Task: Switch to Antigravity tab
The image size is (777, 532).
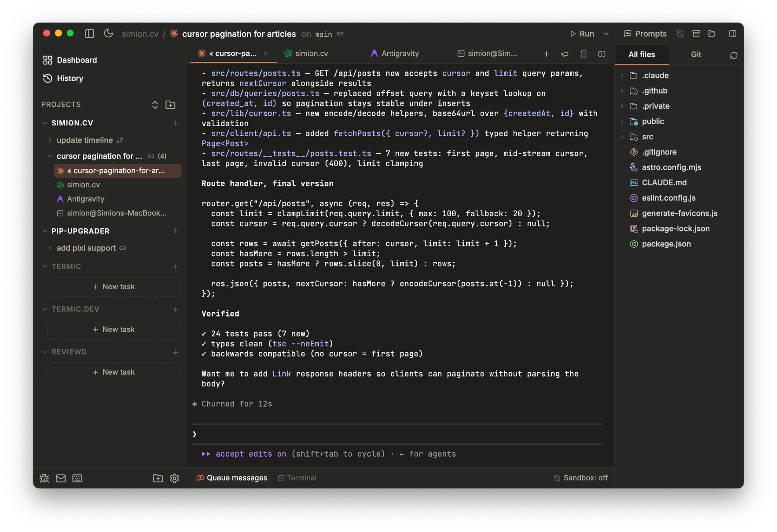Action: [395, 54]
